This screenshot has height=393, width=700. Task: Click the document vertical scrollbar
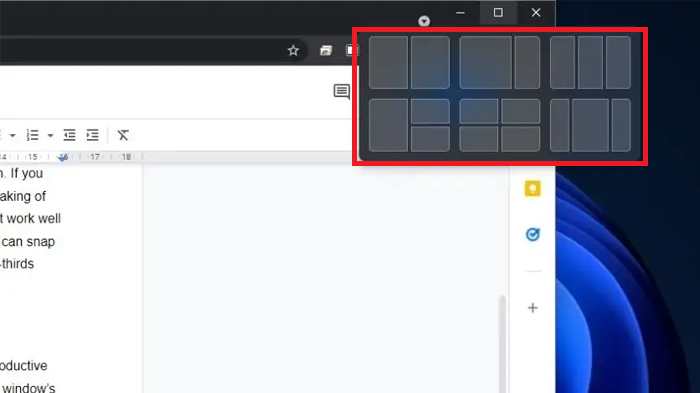(503, 344)
